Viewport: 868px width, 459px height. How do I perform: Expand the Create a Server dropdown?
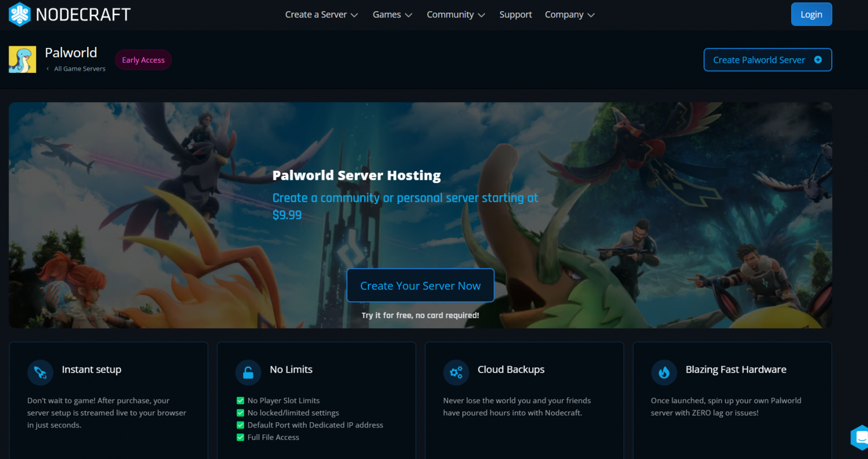(x=322, y=15)
